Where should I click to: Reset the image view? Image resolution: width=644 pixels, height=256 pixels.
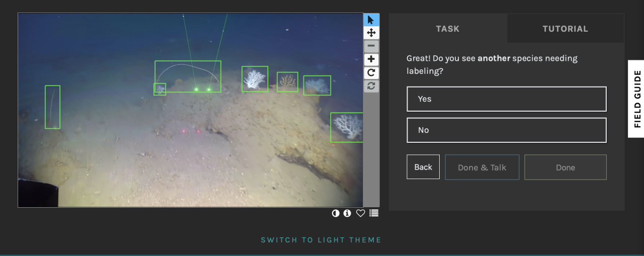(371, 86)
